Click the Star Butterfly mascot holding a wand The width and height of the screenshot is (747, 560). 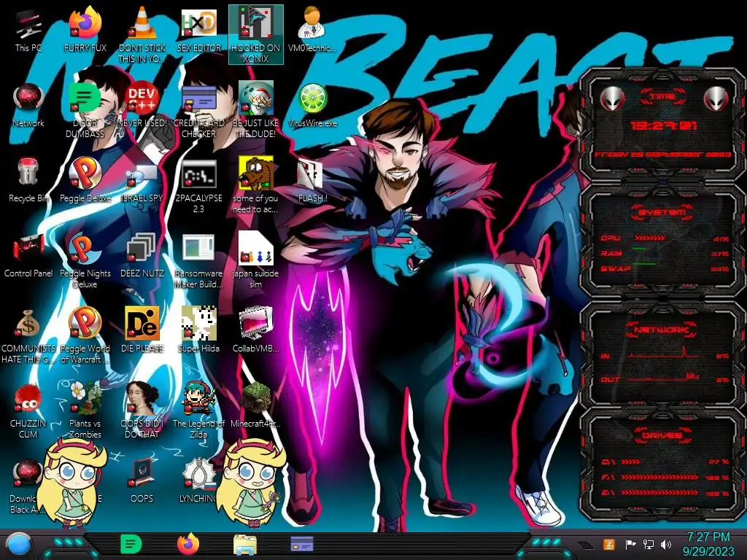tap(251, 483)
